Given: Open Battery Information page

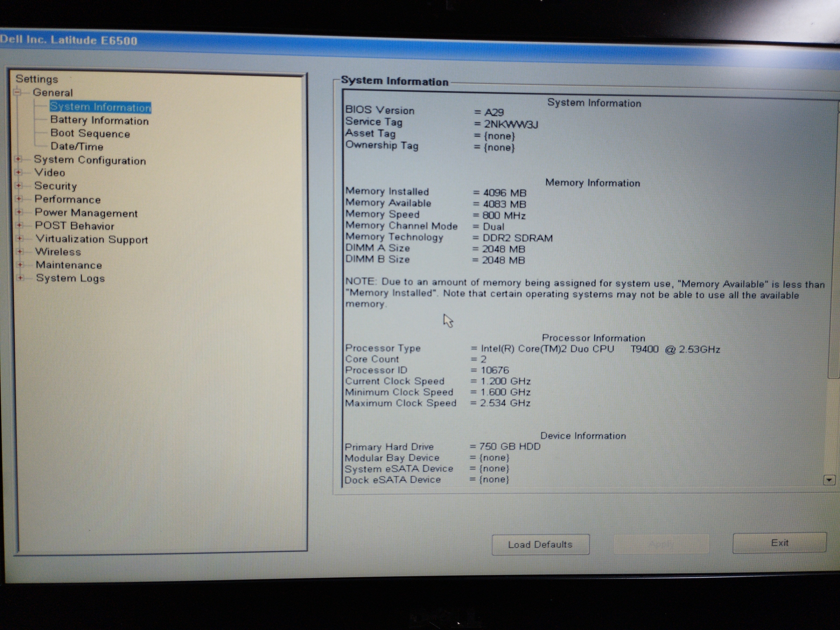Looking at the screenshot, I should pyautogui.click(x=99, y=120).
